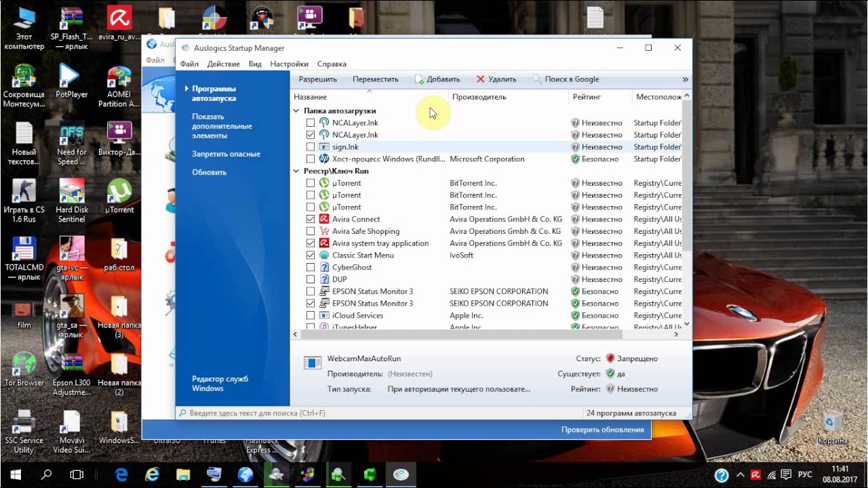Toggle the sign.lnk checkbox
The image size is (868, 488).
coord(311,147)
